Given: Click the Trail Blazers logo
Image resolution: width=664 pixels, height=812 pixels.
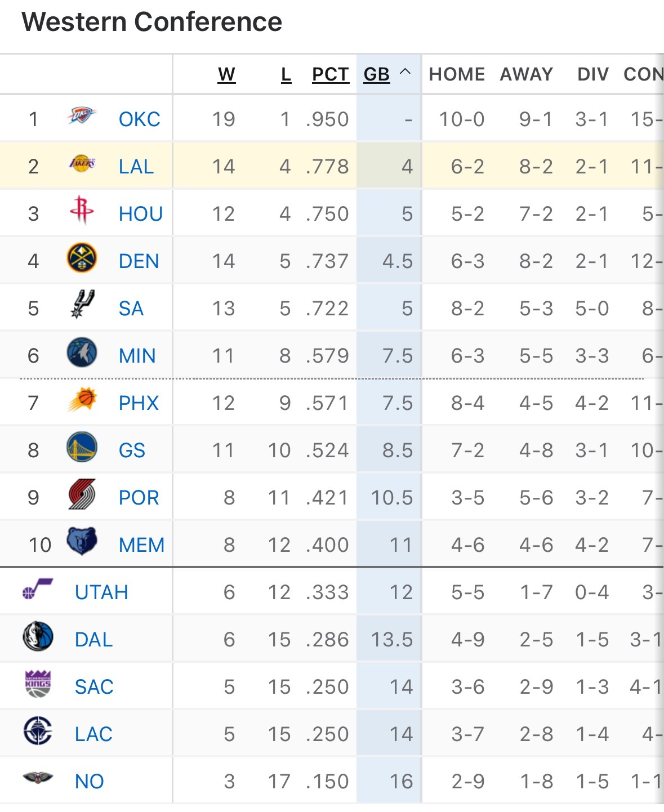Looking at the screenshot, I should click(82, 495).
